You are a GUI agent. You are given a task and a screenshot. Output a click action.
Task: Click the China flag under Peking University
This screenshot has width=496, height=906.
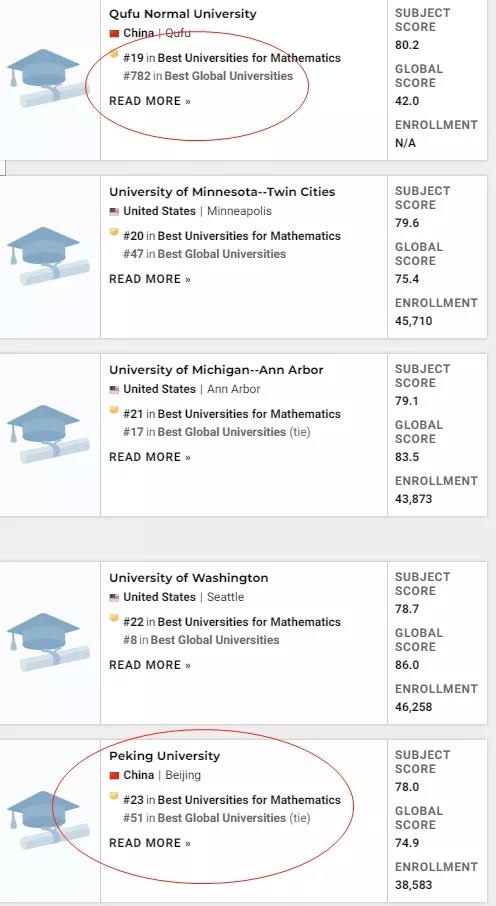114,775
